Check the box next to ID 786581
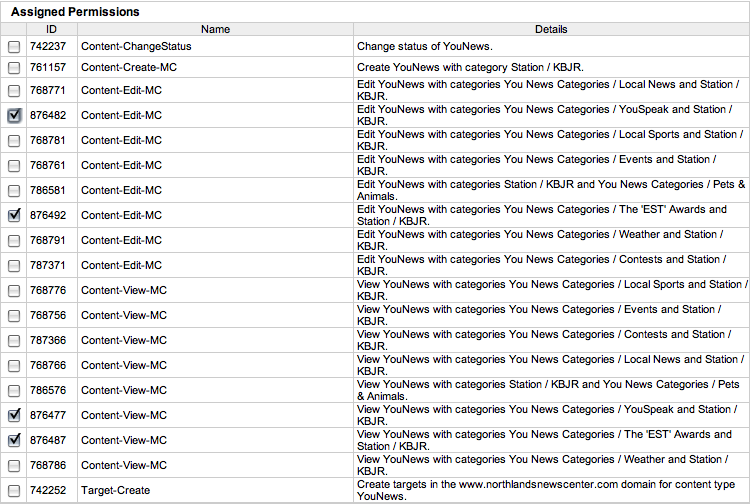 pos(14,191)
